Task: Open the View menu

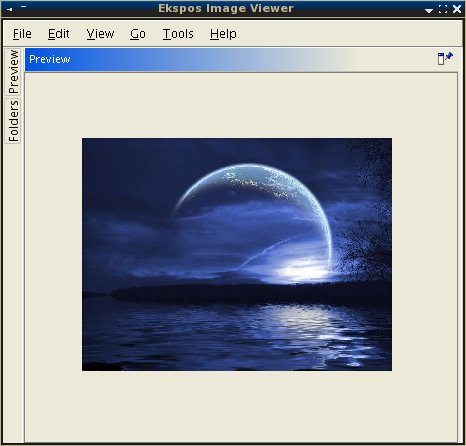Action: pyautogui.click(x=100, y=34)
